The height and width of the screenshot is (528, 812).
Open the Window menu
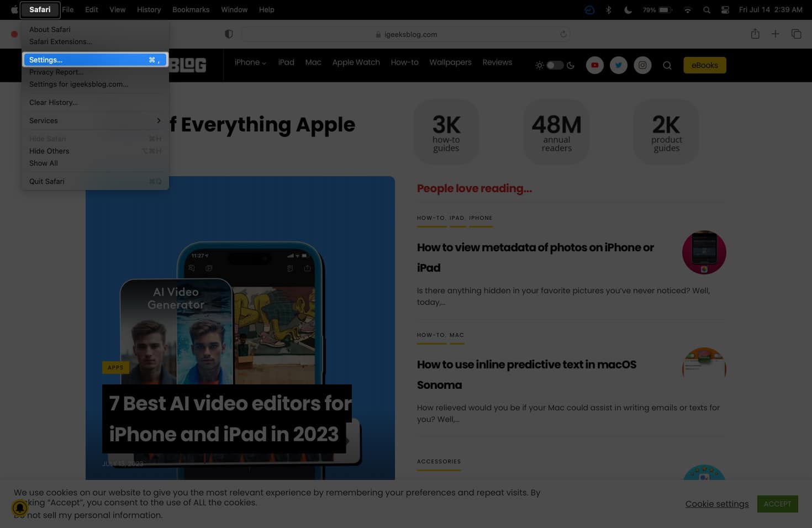234,9
